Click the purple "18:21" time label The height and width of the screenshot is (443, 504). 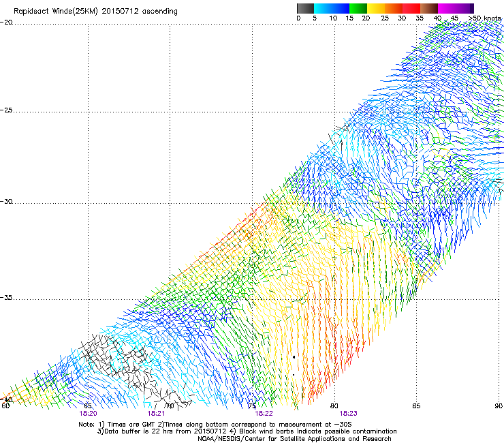tap(156, 414)
